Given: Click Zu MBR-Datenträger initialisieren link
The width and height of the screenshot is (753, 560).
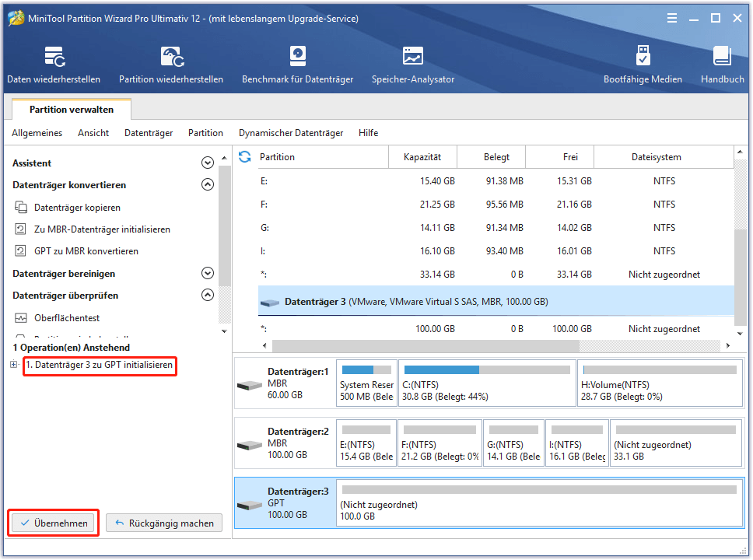Looking at the screenshot, I should (102, 229).
